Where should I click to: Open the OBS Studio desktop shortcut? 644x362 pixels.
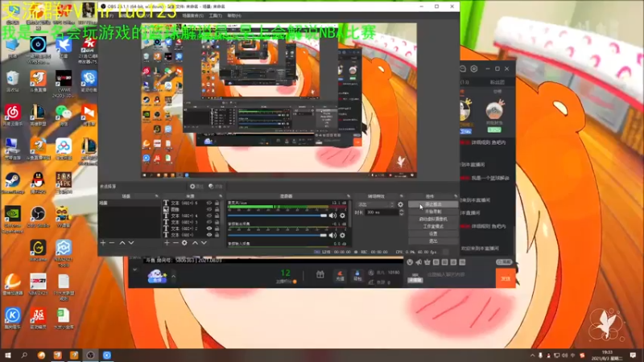[x=38, y=216]
